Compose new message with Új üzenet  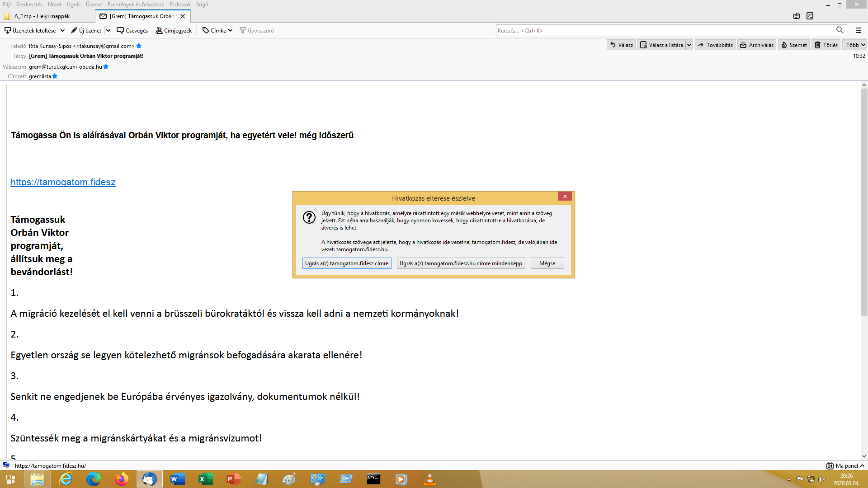click(86, 30)
